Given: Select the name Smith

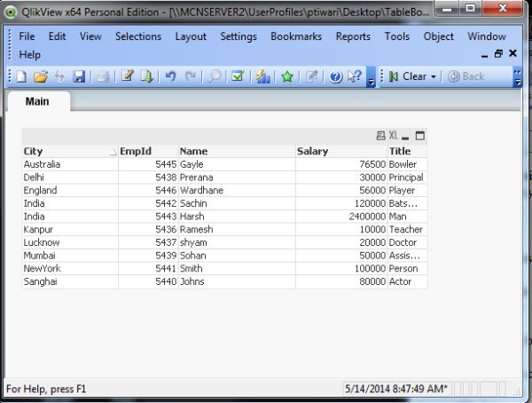Looking at the screenshot, I should (x=237, y=268).
